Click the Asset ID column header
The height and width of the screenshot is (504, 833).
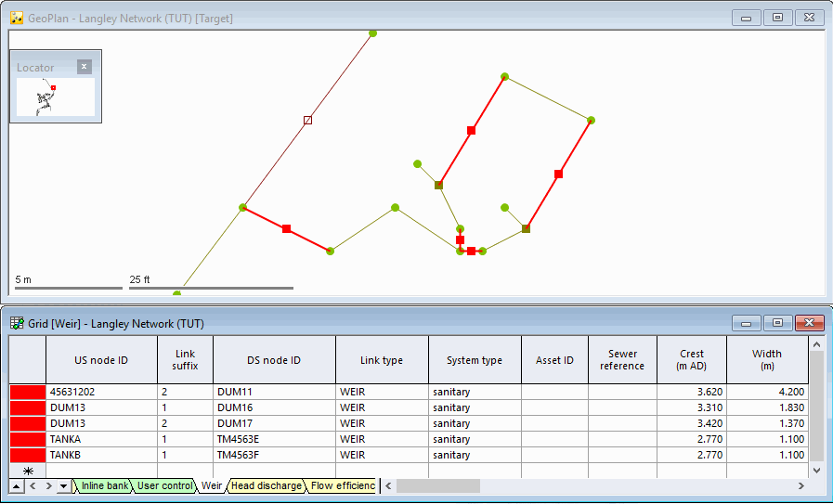point(554,360)
